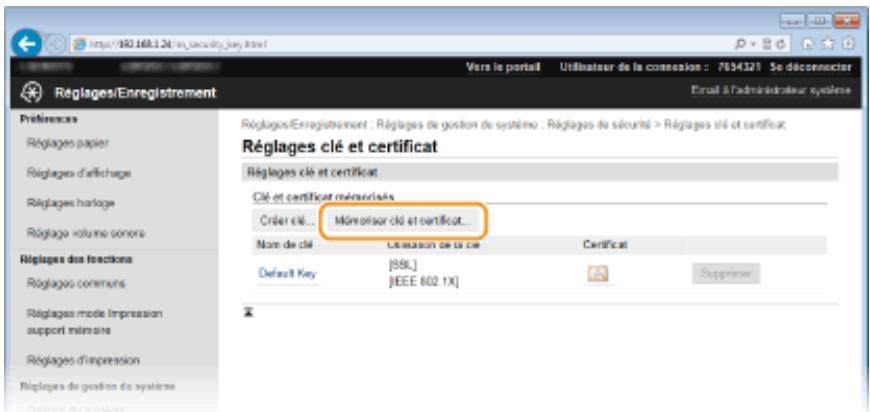Go back with the browser back arrow

pos(26,44)
